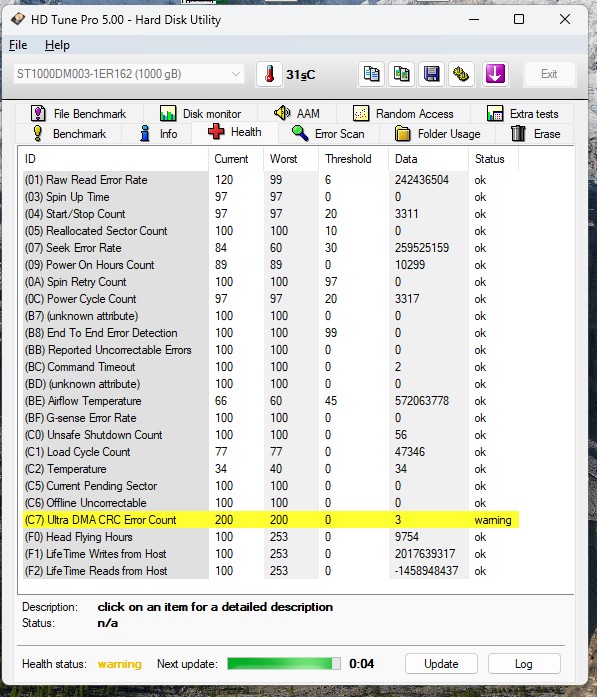597x697 pixels.
Task: Click the 242436504 data value
Action: point(421,180)
